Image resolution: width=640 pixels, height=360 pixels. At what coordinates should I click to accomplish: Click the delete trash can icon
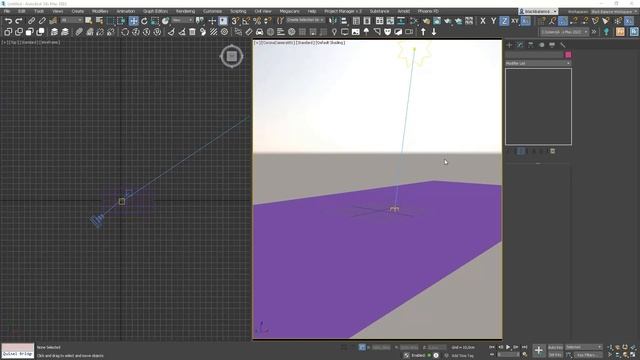coord(192,32)
